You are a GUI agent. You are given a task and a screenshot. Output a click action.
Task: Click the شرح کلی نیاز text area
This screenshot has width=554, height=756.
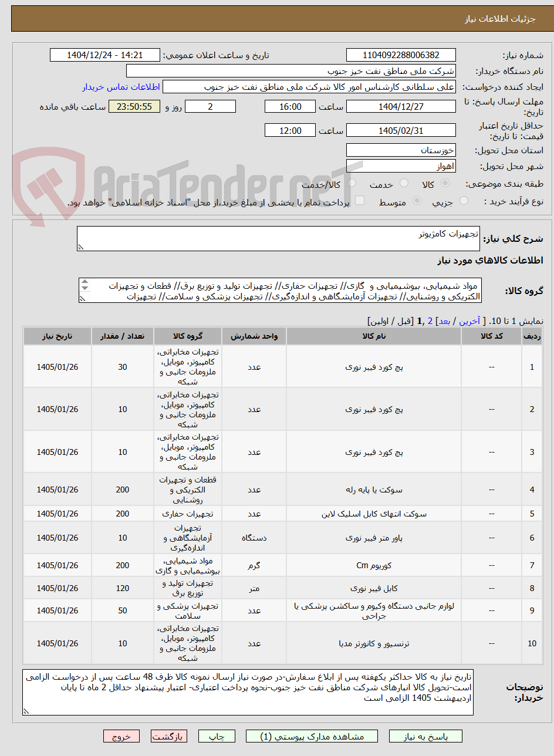point(278,239)
